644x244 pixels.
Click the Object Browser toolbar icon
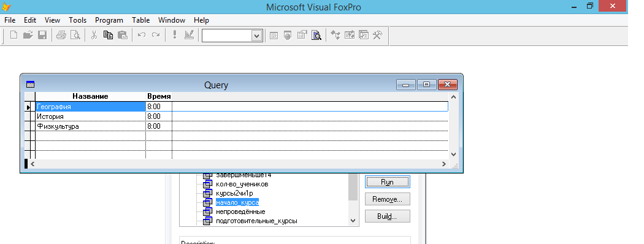click(350, 36)
